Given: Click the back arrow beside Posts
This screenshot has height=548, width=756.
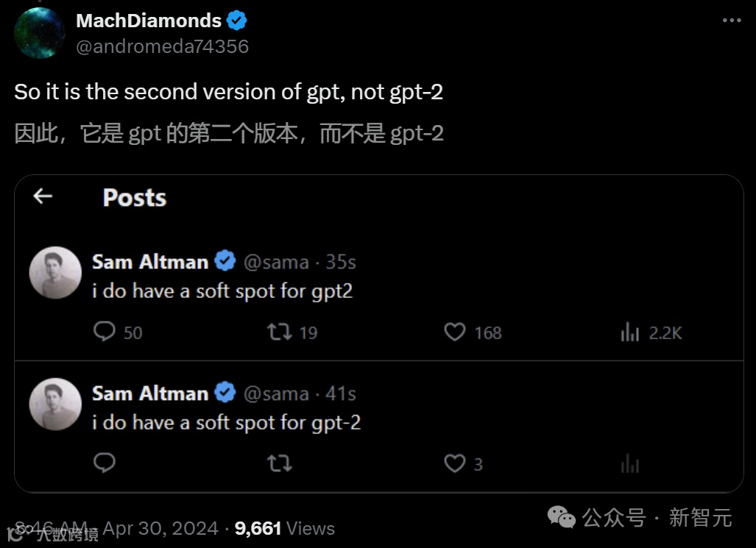Looking at the screenshot, I should pyautogui.click(x=43, y=196).
